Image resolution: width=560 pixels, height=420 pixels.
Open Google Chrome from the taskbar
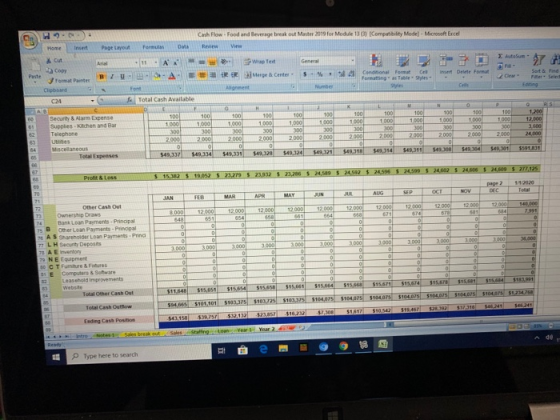coord(344,346)
